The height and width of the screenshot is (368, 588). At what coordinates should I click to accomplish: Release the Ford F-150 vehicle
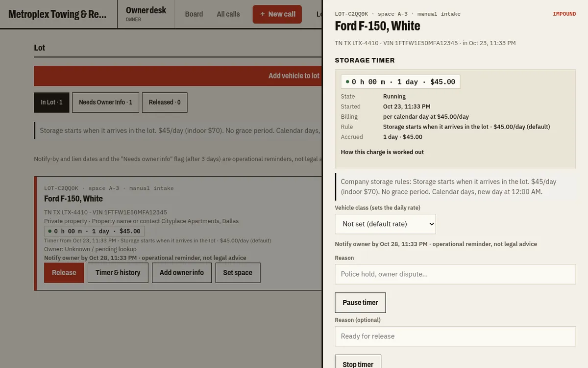(64, 273)
